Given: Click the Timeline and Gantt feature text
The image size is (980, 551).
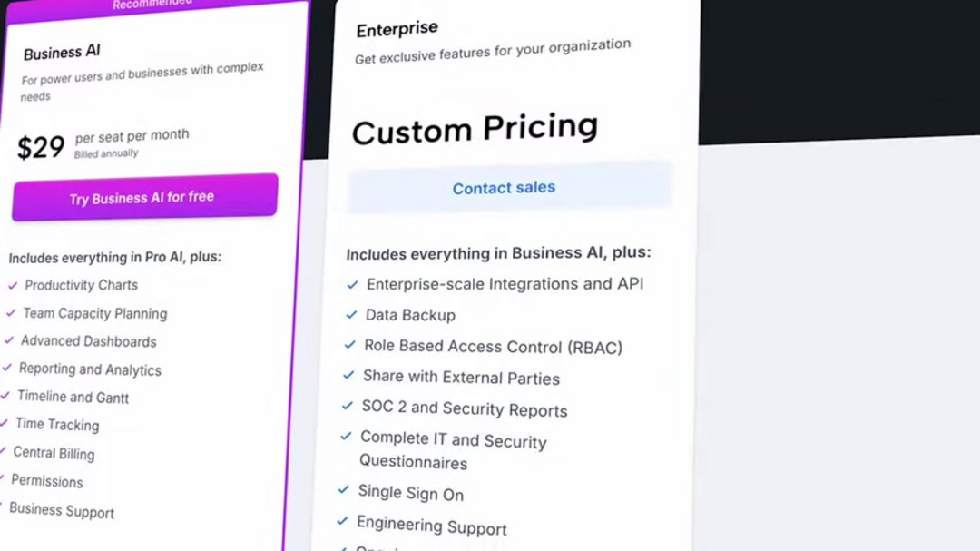Looking at the screenshot, I should click(x=73, y=397).
